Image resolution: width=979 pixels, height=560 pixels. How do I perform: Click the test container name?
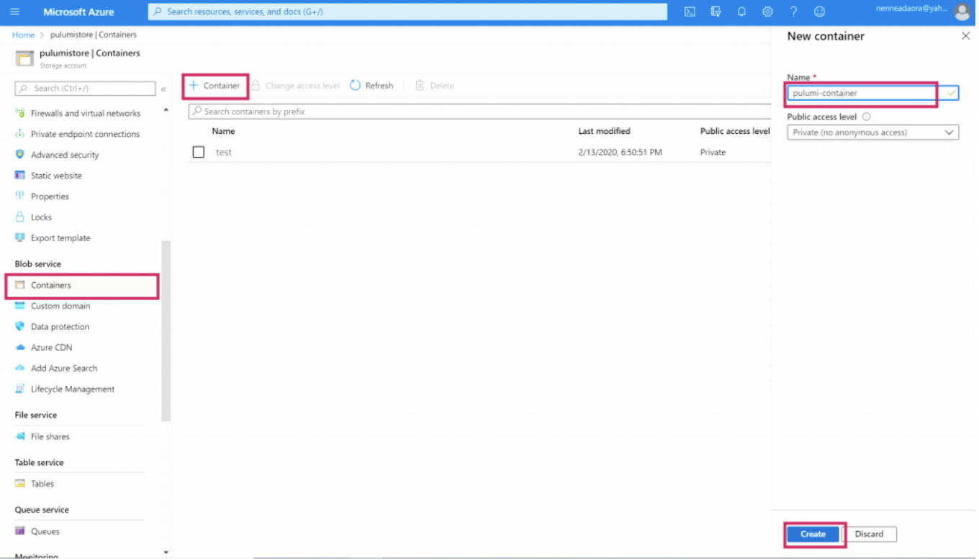click(225, 153)
